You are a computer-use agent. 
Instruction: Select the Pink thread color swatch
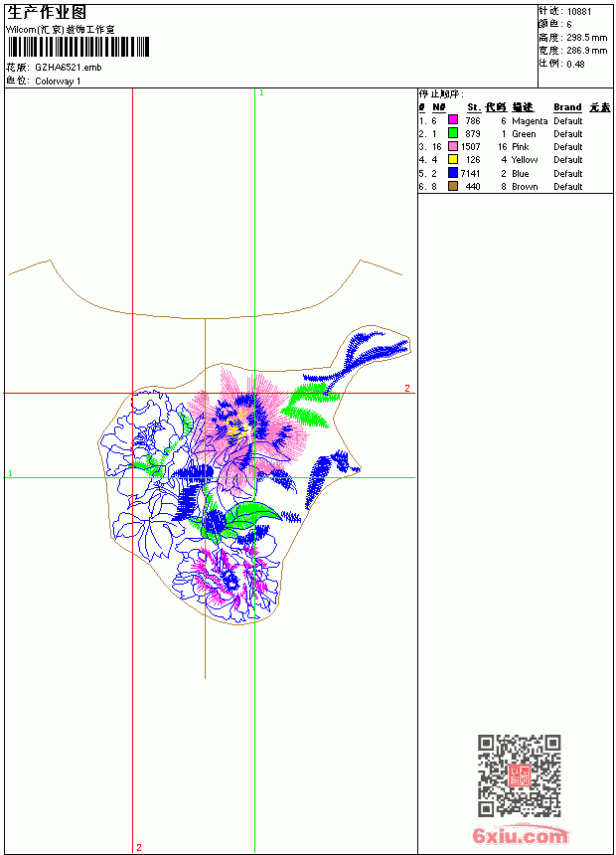[452, 146]
